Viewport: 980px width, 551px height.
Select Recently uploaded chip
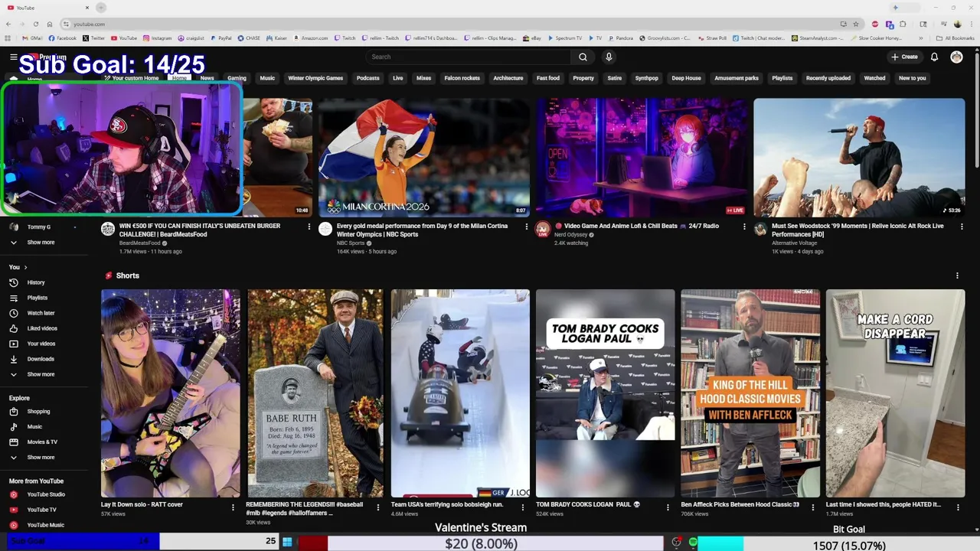[x=828, y=78]
